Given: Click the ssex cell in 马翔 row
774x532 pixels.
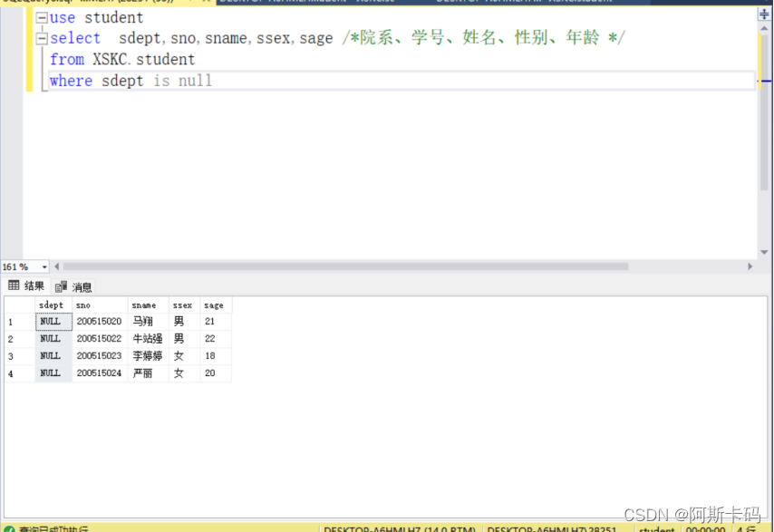Looking at the screenshot, I should coord(184,322).
